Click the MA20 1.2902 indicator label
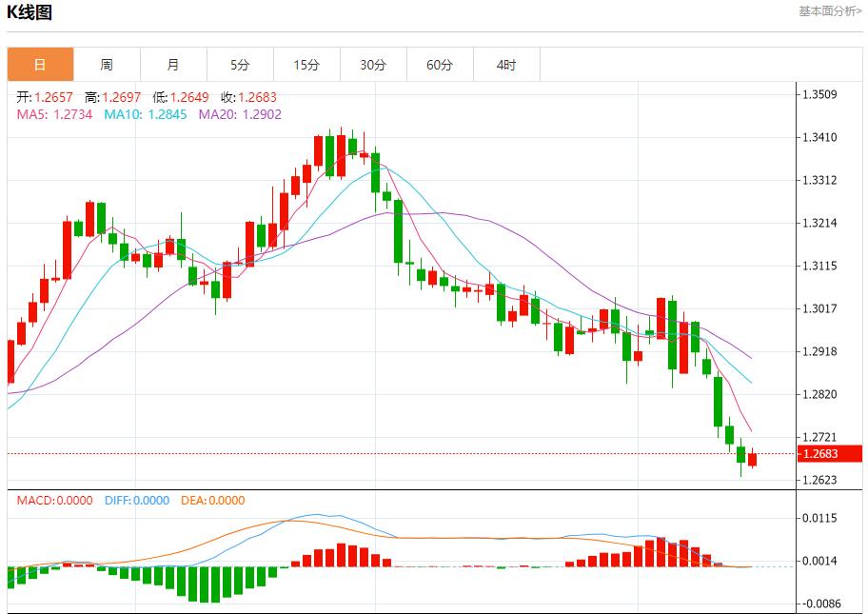Viewport: 868px width, 614px height. (x=240, y=114)
